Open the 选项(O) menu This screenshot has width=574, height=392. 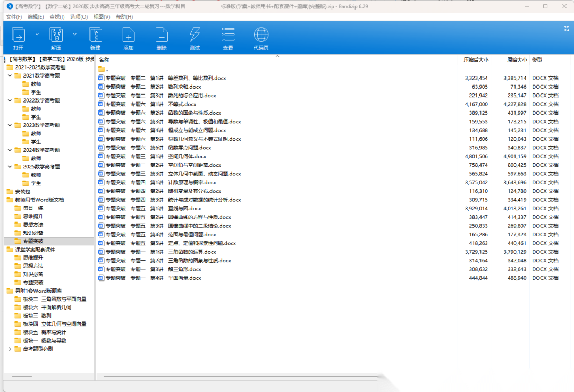coord(79,17)
